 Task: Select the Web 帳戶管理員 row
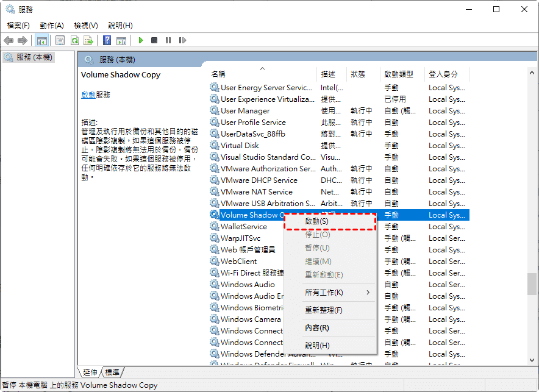tap(248, 250)
